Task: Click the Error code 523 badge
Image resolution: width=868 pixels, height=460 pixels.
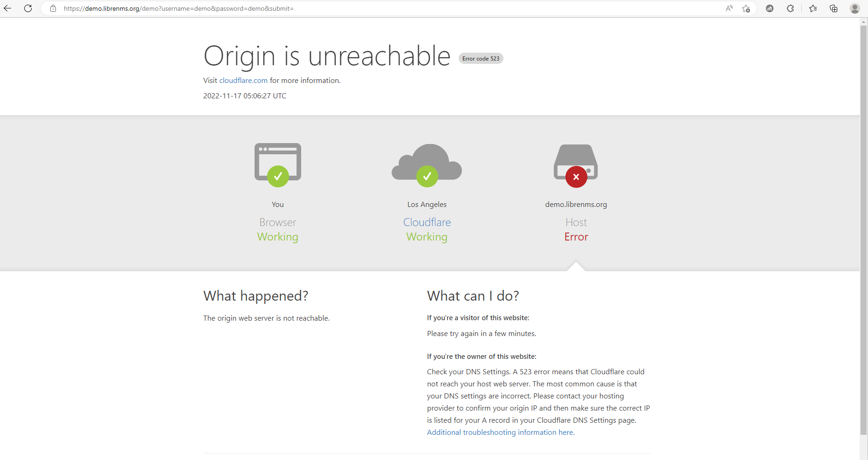Action: [x=481, y=58]
